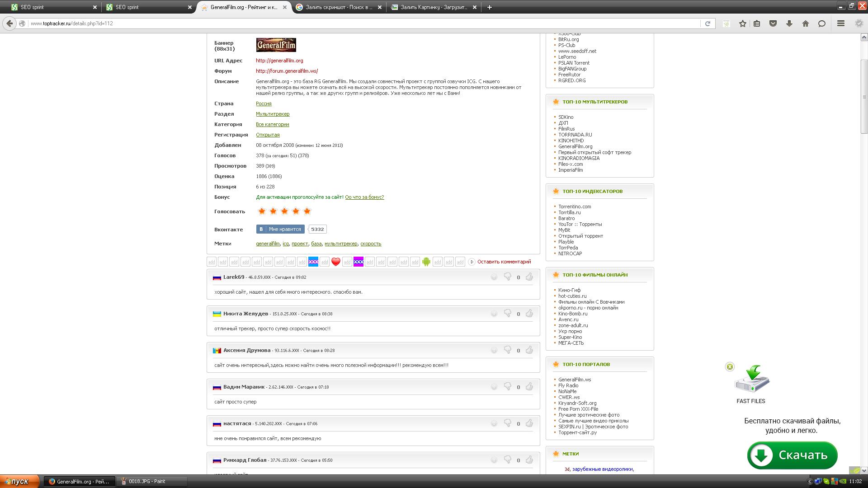Image resolution: width=868 pixels, height=488 pixels.
Task: Bookmark this page with star icon
Action: (x=742, y=23)
